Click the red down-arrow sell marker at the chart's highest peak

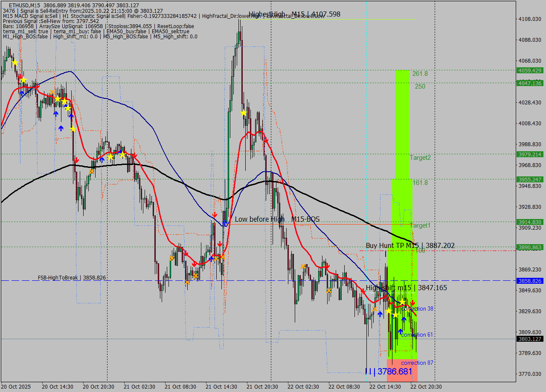(x=266, y=140)
